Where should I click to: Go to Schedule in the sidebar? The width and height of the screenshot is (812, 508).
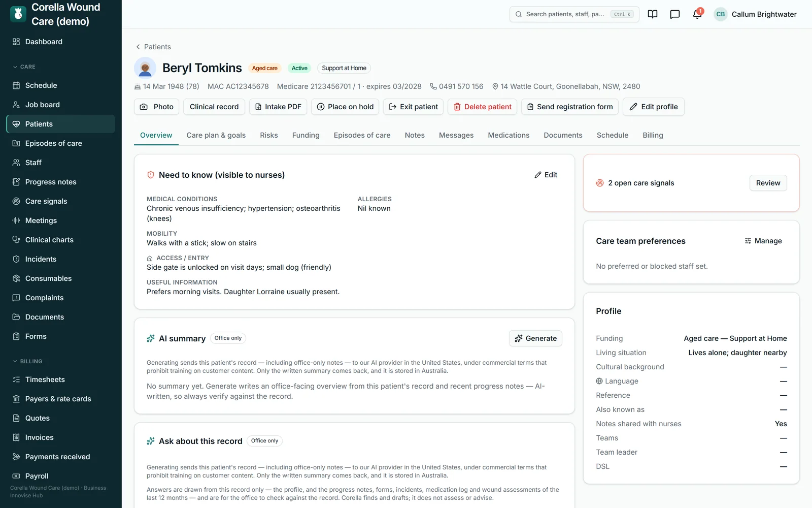point(60,85)
